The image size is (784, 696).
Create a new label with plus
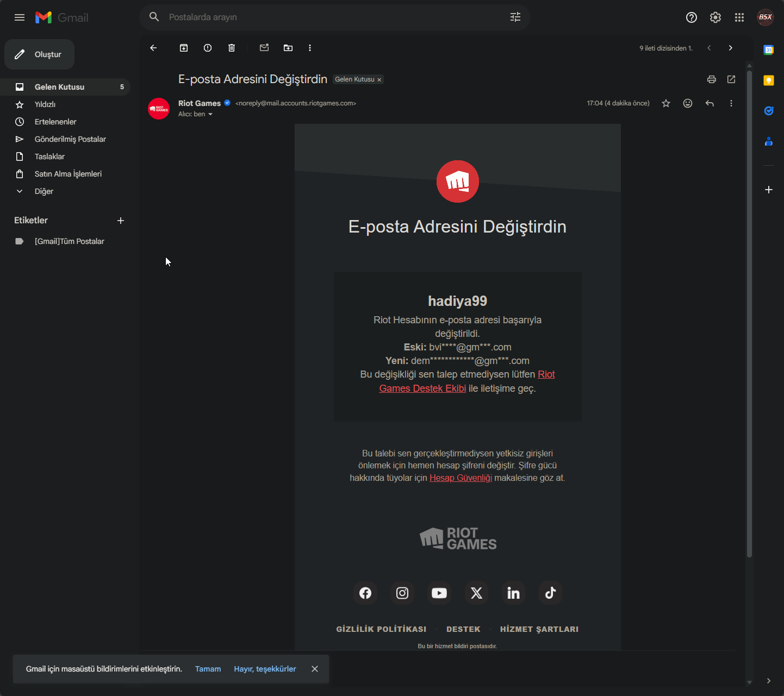click(121, 221)
